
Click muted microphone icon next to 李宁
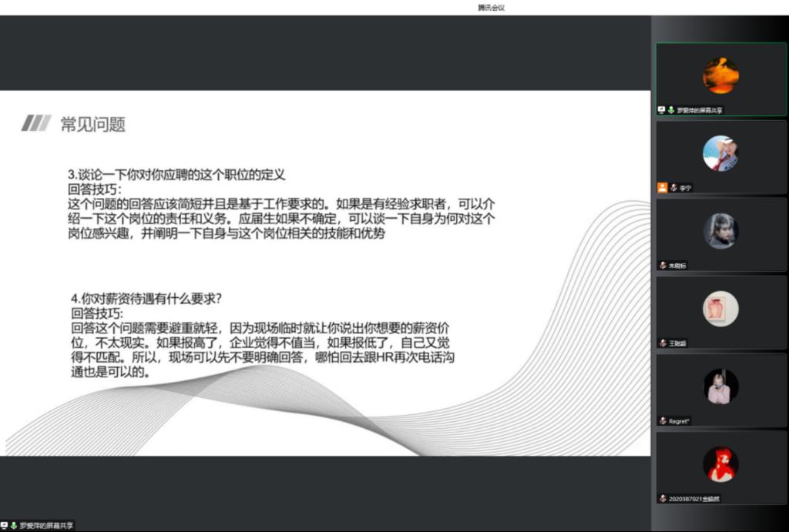pos(673,187)
